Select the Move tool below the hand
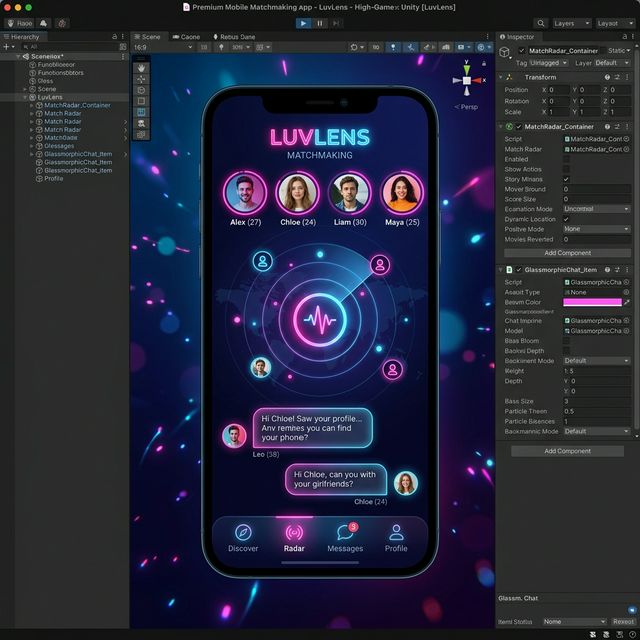The width and height of the screenshot is (640, 640). coord(141,79)
